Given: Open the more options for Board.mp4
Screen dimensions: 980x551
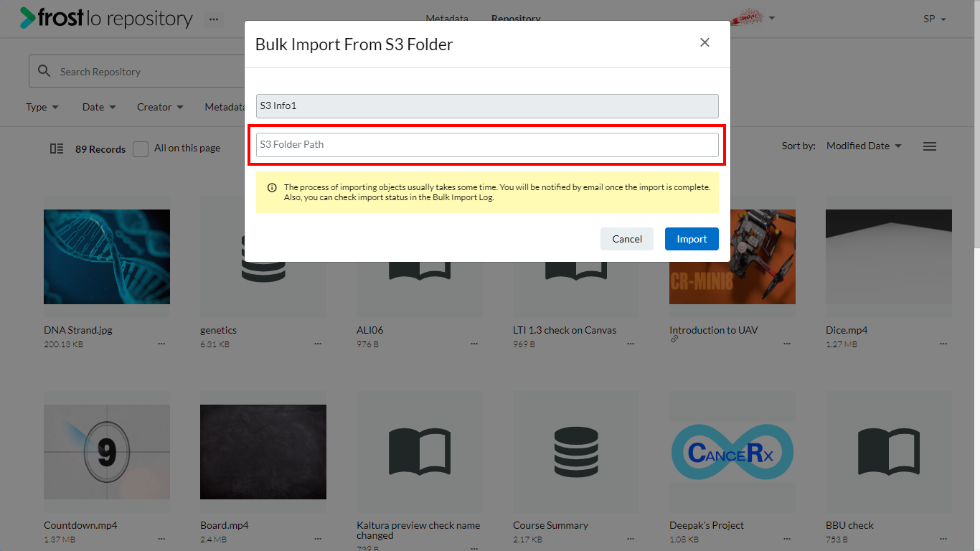Looking at the screenshot, I should click(318, 539).
